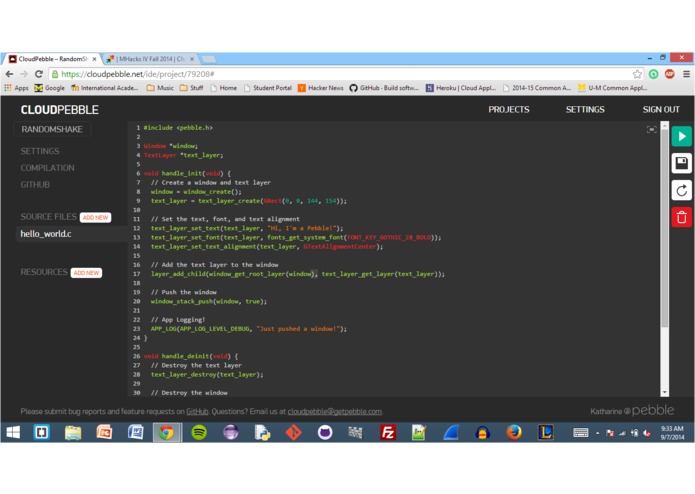The height and width of the screenshot is (494, 695).
Task: Open the on-screen keyboard tray icon
Action: point(581,432)
